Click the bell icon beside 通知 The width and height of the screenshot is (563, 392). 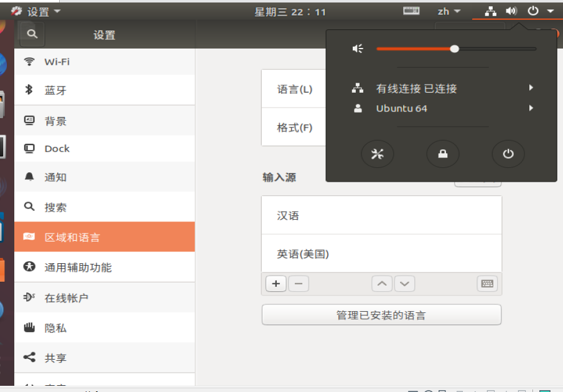point(29,177)
